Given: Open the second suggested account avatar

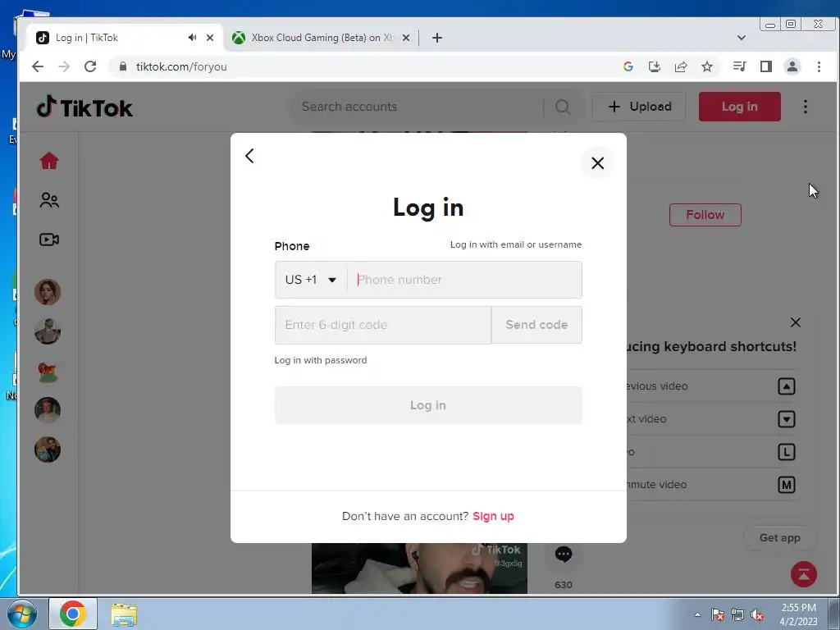Looking at the screenshot, I should (48, 331).
